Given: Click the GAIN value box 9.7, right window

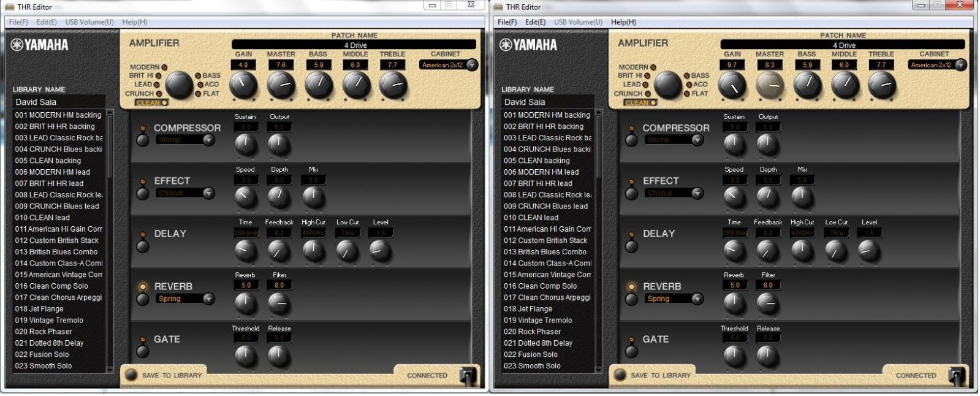Looking at the screenshot, I should coord(732,64).
